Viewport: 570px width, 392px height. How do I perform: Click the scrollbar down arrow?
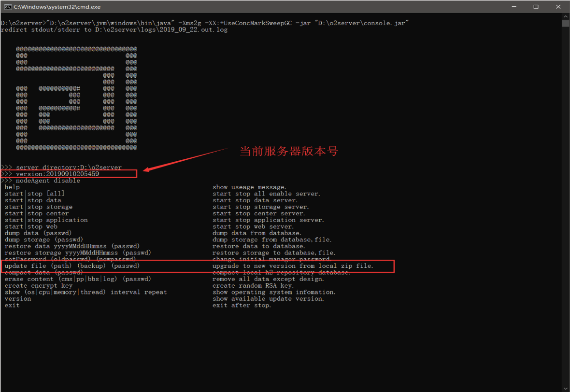coord(565,388)
